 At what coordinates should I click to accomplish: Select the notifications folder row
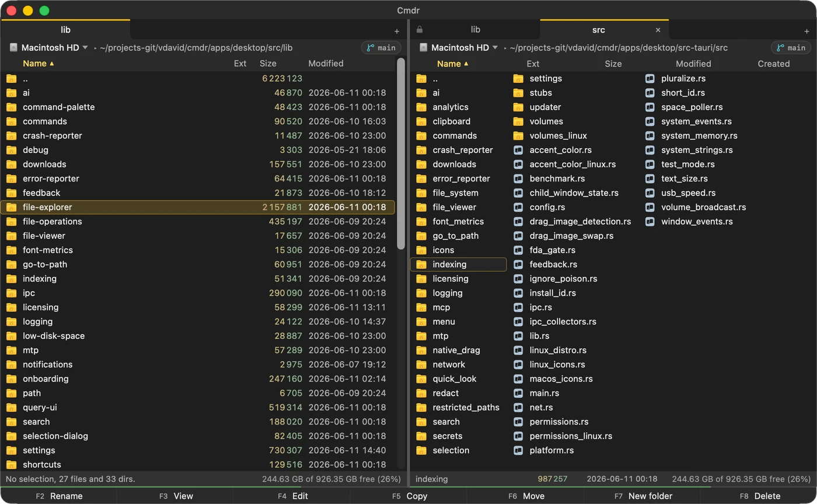pos(197,365)
